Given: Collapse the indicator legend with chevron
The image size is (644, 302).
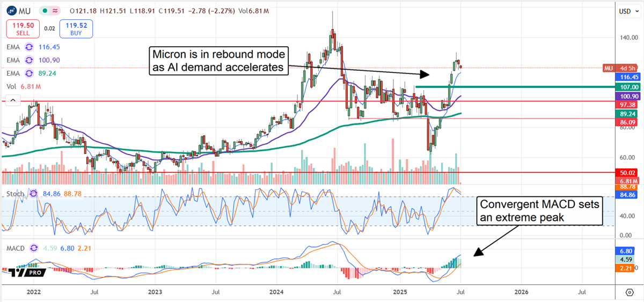Looking at the screenshot, I should [11, 99].
